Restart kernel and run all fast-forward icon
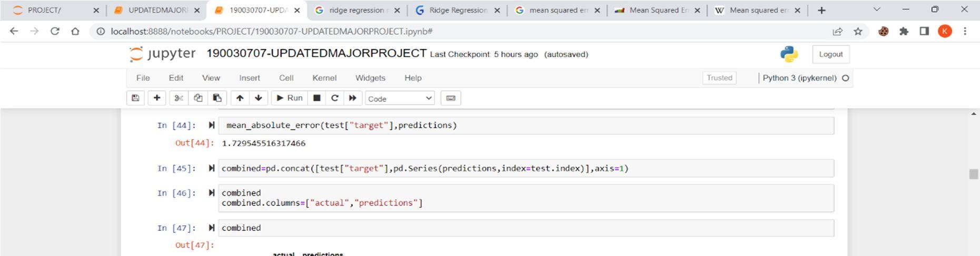This screenshot has width=980, height=256. click(x=352, y=98)
